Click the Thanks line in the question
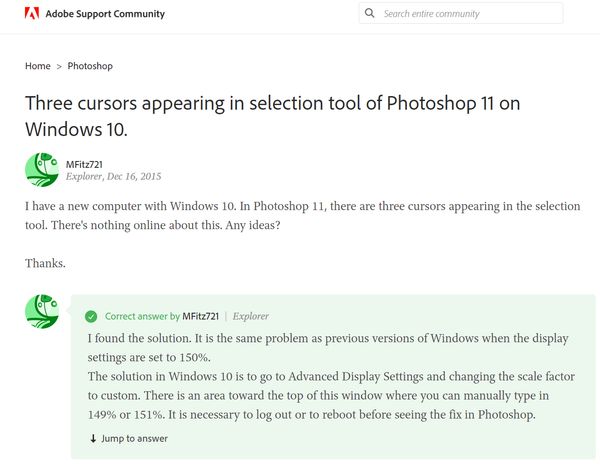 pyautogui.click(x=45, y=263)
